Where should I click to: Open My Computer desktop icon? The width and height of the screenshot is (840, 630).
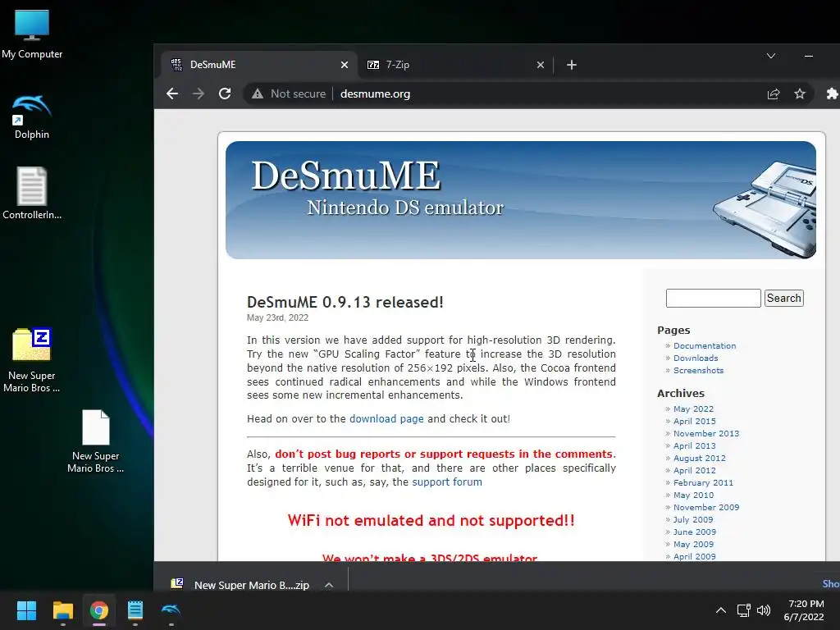click(x=32, y=33)
